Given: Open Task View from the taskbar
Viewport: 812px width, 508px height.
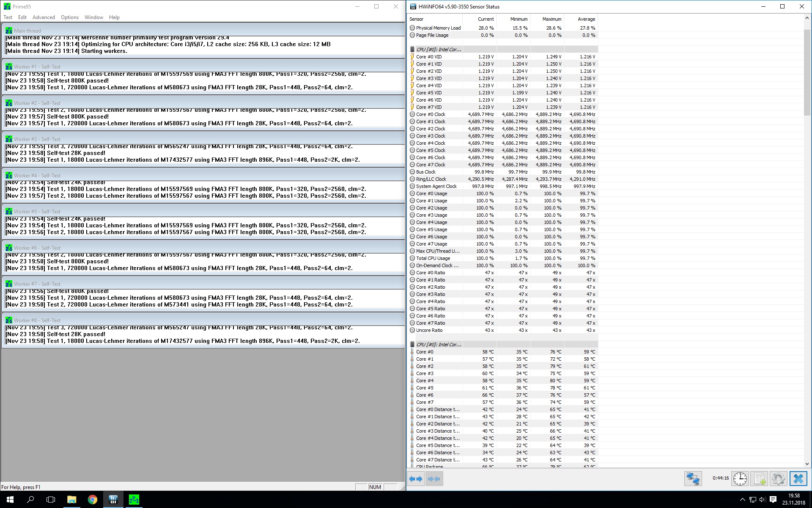Looking at the screenshot, I should (51, 500).
